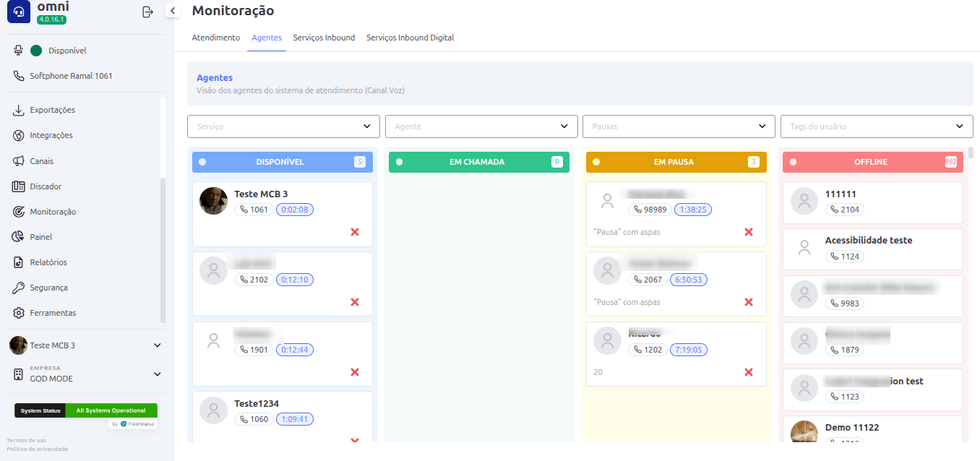Viewport: 980px width, 461px height.
Task: Open the Pausas filter dropdown
Action: tap(679, 126)
